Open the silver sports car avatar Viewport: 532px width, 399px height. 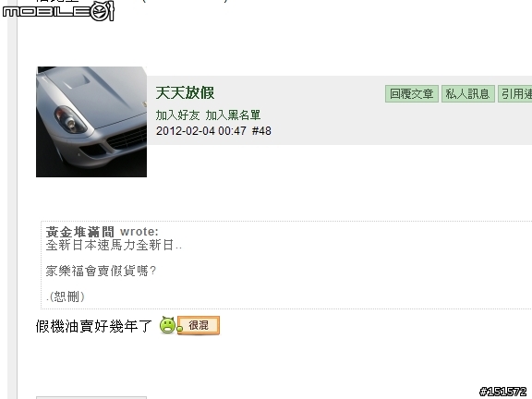91,122
